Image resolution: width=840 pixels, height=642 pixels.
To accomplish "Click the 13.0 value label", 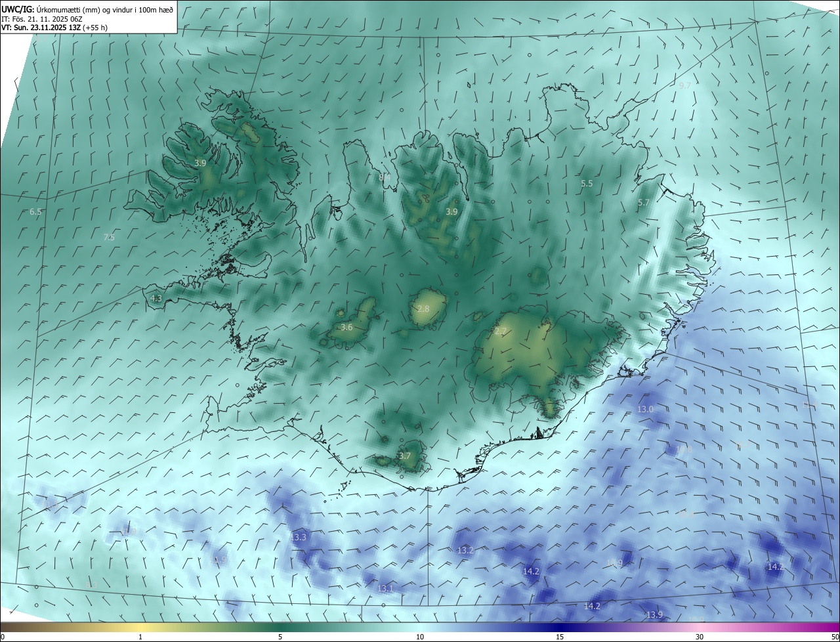I will (x=646, y=409).
